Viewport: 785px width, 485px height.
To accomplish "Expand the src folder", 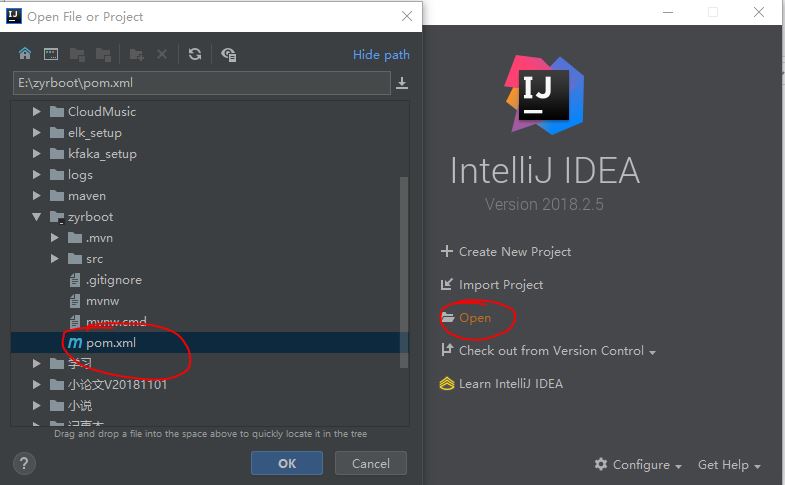I will coord(55,258).
